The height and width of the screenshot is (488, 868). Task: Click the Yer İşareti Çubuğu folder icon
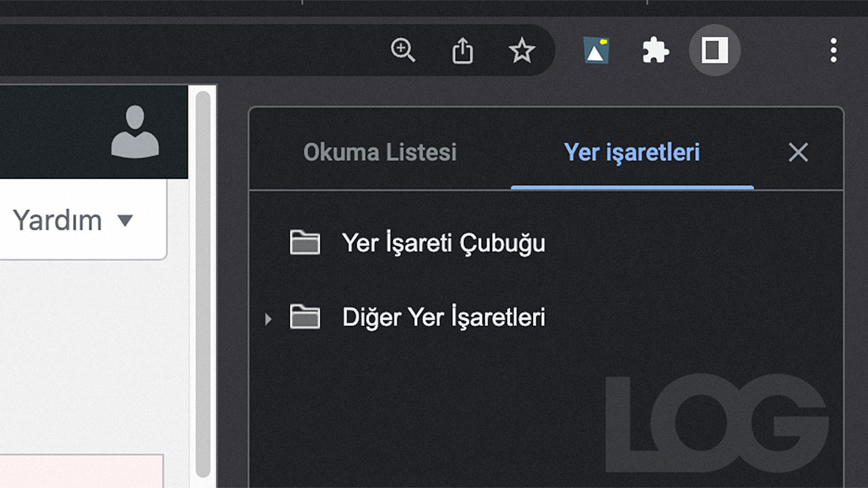(304, 243)
